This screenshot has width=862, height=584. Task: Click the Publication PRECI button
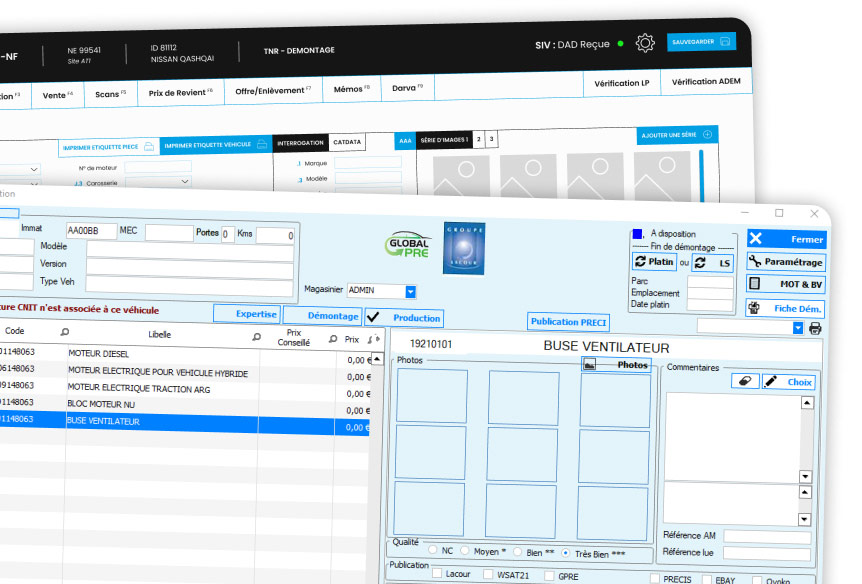[x=568, y=322]
